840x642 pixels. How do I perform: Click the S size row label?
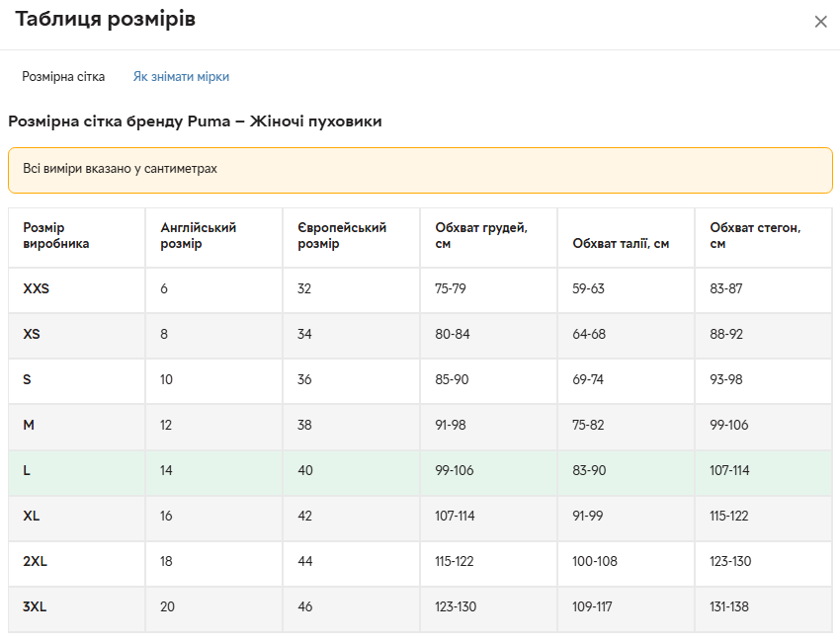tap(28, 380)
